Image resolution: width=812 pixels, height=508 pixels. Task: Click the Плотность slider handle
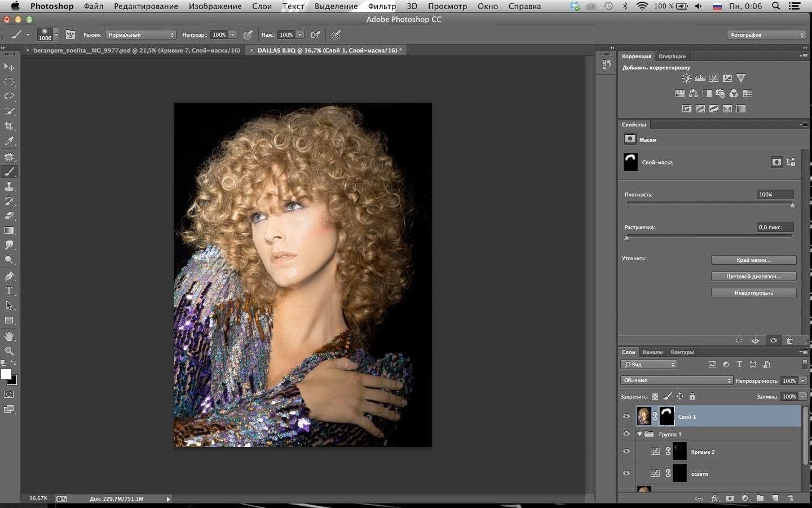[792, 205]
